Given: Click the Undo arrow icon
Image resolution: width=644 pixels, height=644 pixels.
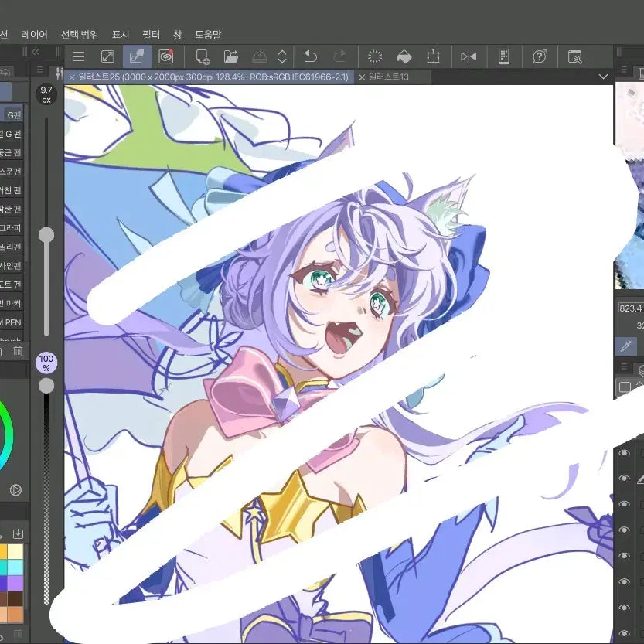Looking at the screenshot, I should tap(311, 56).
